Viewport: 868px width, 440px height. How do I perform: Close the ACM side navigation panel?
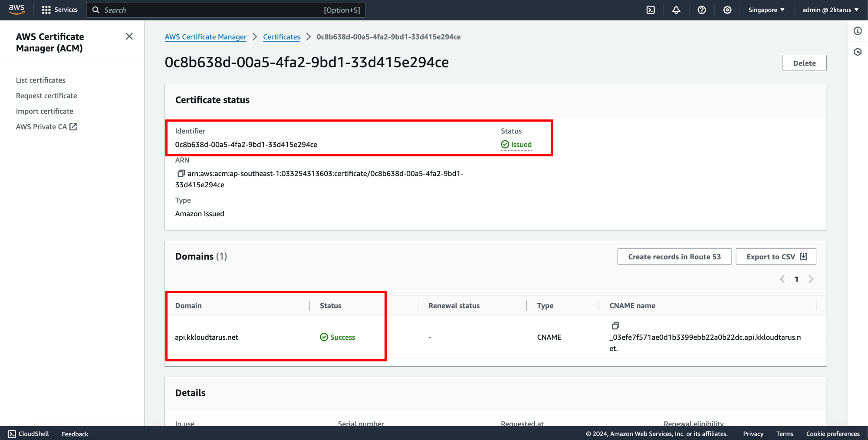click(129, 36)
